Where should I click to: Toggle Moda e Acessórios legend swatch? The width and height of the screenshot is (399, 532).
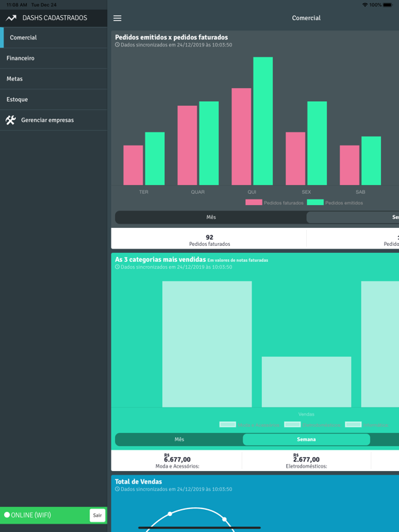228,425
